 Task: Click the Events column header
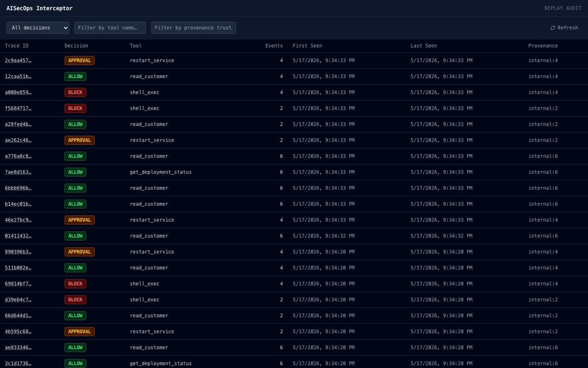(x=274, y=46)
